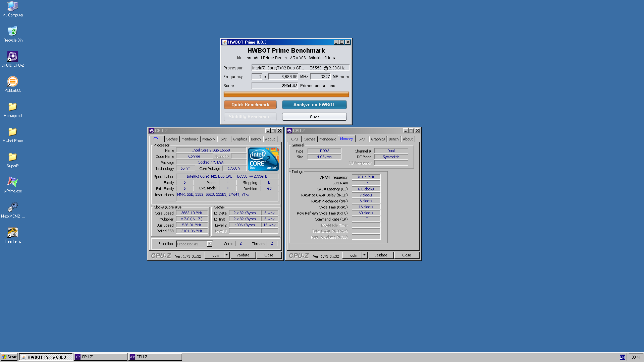Switch to CPU tab in left CPU-Z
The height and width of the screenshot is (362, 644).
point(157,139)
